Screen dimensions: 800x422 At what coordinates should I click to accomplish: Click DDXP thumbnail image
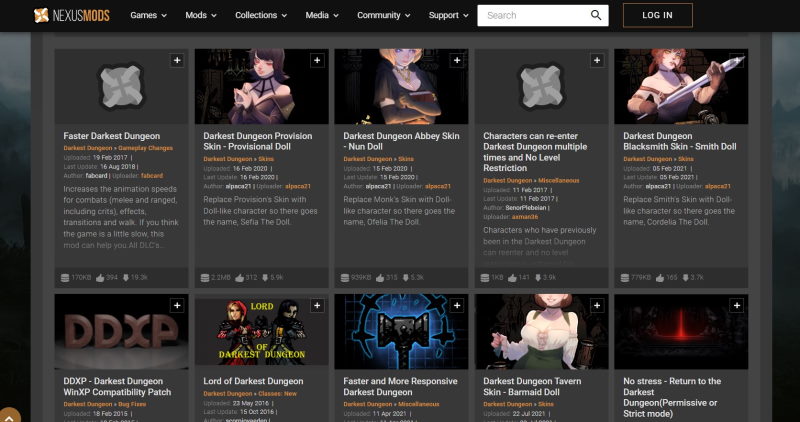click(x=121, y=332)
